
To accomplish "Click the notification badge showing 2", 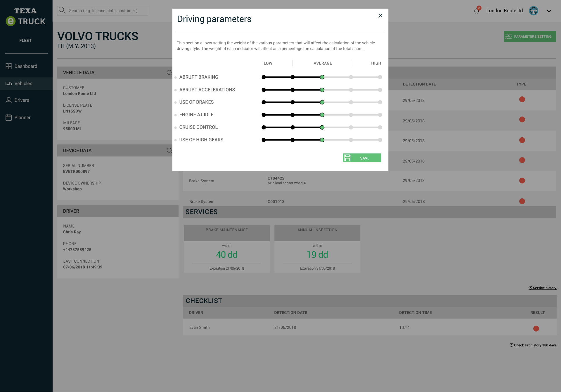I will (x=479, y=8).
